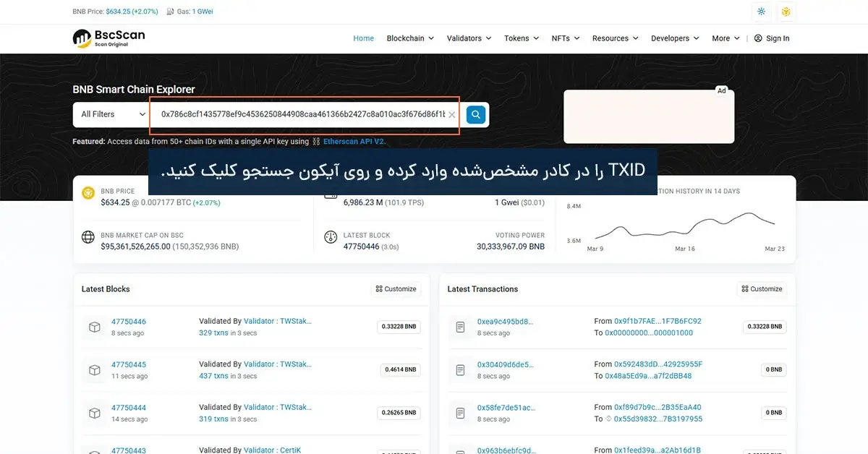The image size is (868, 454).
Task: Go to Home in navigation
Action: [x=363, y=38]
